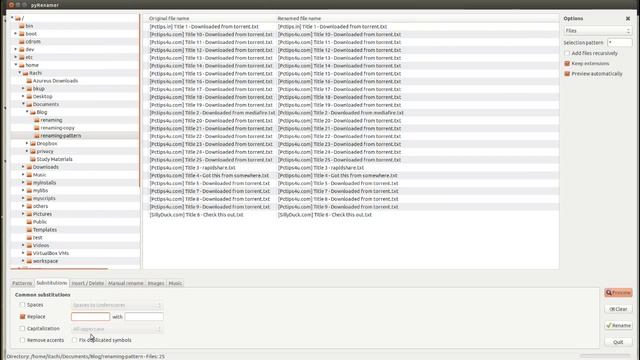The width and height of the screenshot is (640, 360).
Task: Sort by Renamed file name column
Action: point(299,19)
